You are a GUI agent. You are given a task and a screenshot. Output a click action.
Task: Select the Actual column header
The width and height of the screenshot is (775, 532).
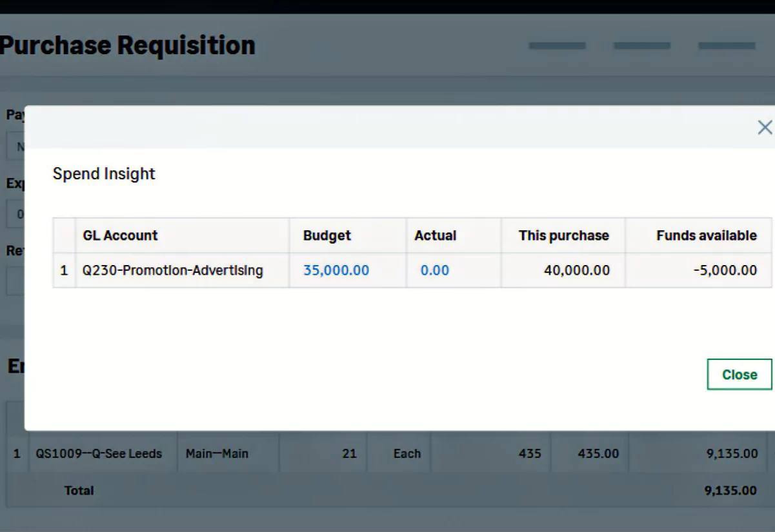click(x=435, y=235)
